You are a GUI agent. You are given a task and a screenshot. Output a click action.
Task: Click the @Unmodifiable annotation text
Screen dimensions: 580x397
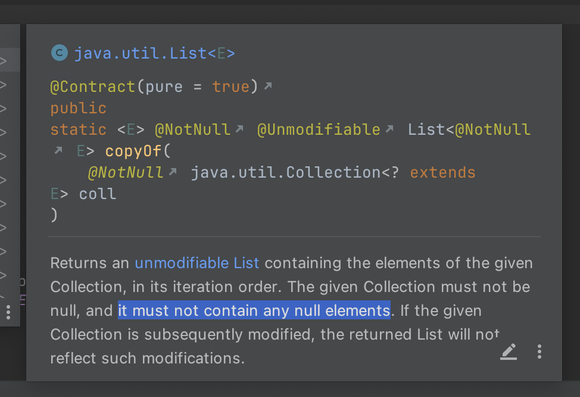pos(319,130)
